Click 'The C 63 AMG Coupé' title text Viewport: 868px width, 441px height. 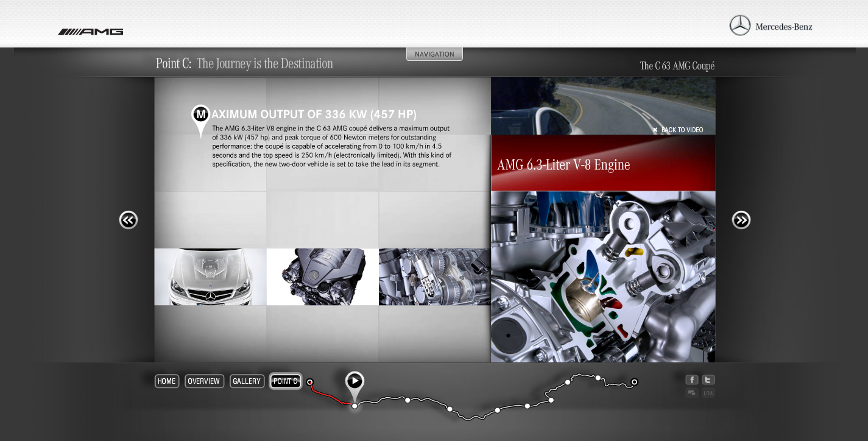pos(677,66)
